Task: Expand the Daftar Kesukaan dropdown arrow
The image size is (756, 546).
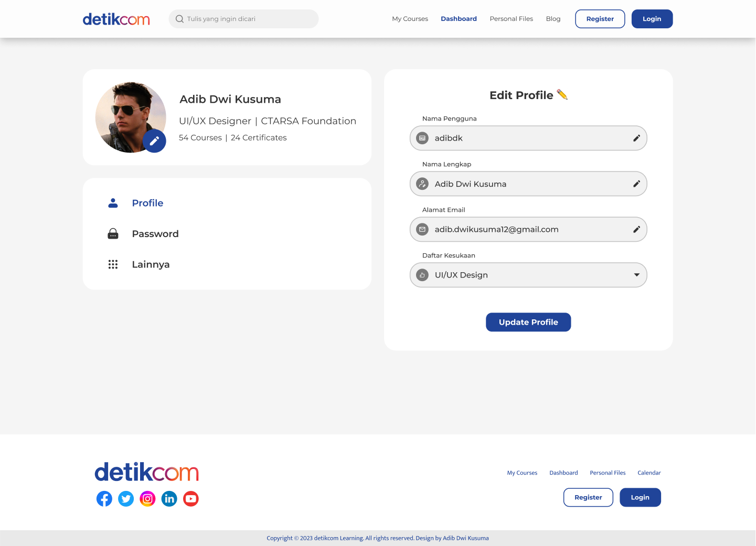Action: [636, 275]
